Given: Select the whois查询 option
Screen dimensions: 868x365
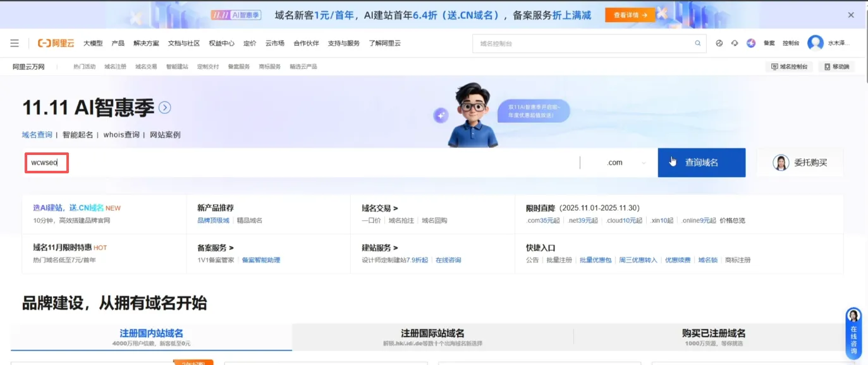Looking at the screenshot, I should pos(121,135).
